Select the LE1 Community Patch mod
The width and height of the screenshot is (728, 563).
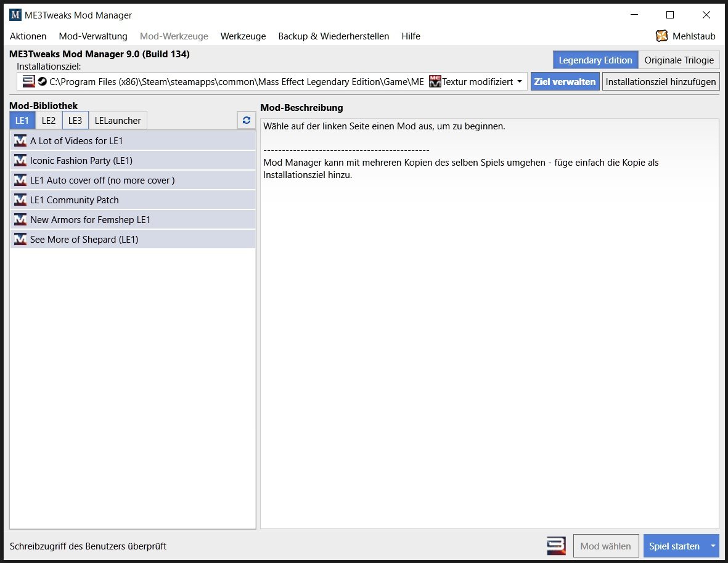click(x=133, y=200)
